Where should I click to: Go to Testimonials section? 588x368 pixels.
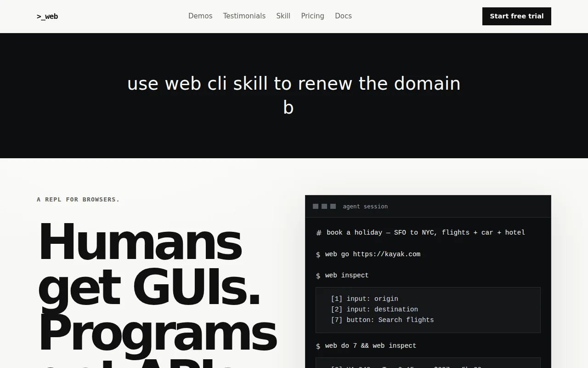point(244,16)
